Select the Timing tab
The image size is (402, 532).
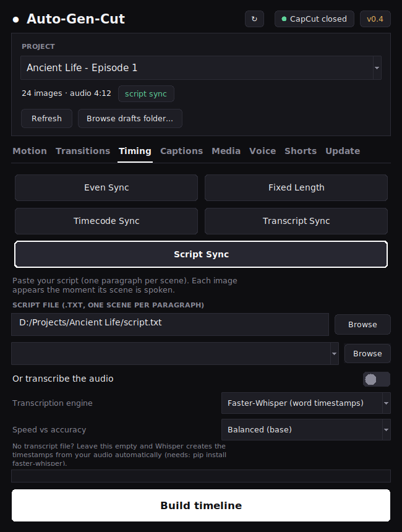(135, 151)
